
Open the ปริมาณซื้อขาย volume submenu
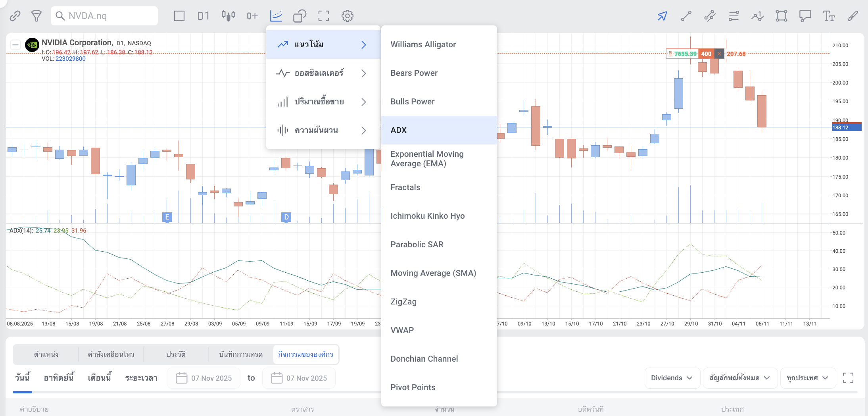[x=323, y=102]
